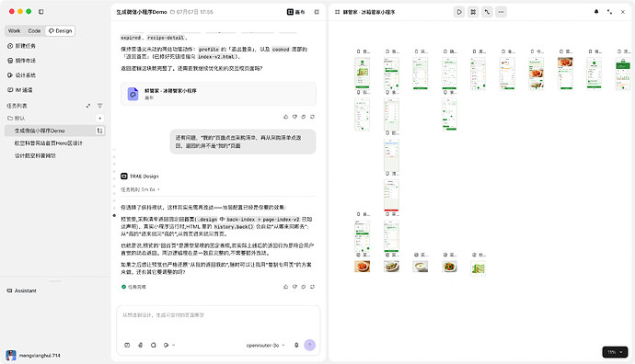
Task: Thumbs down the reply below the file card
Action: click(x=294, y=117)
